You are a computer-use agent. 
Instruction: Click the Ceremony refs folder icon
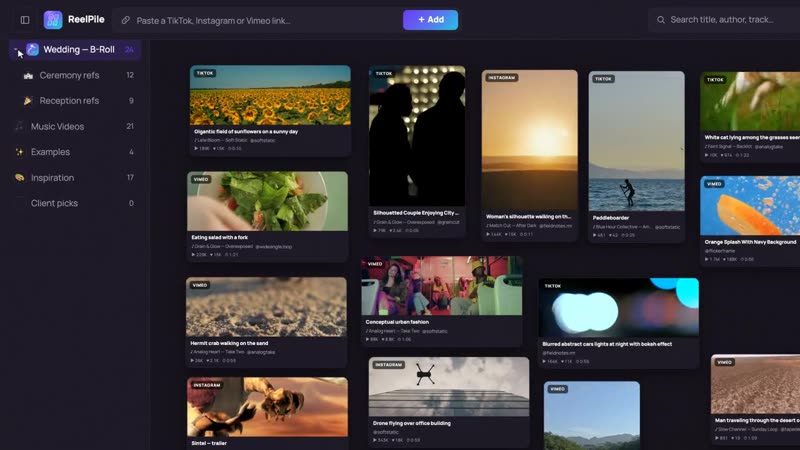(28, 76)
